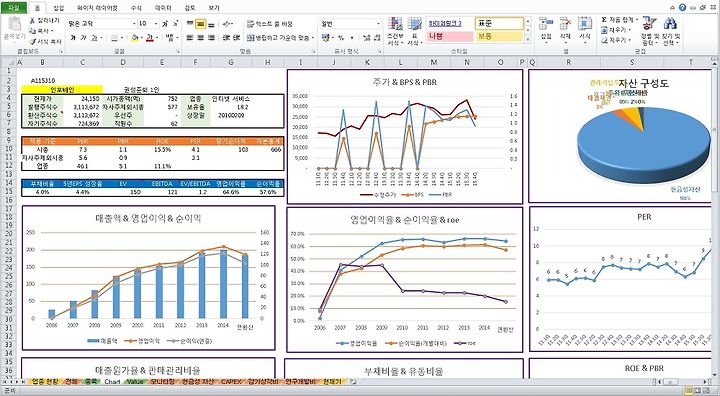Switch to the Page Layout ribbon tab

pos(97,8)
